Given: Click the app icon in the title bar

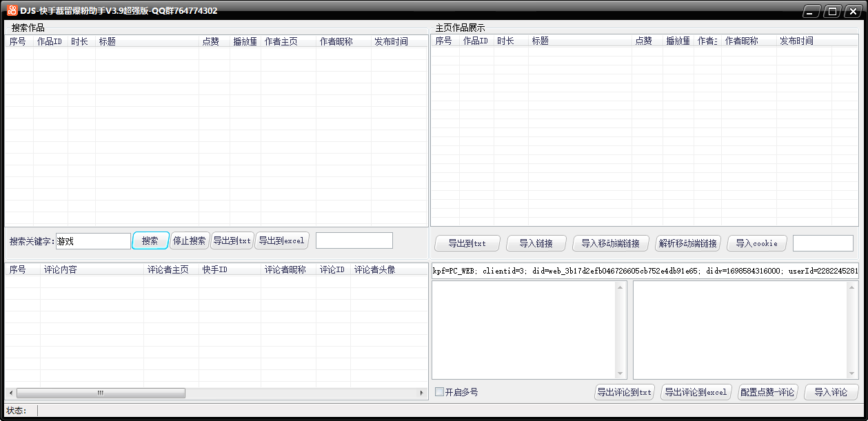Looking at the screenshot, I should [x=12, y=10].
